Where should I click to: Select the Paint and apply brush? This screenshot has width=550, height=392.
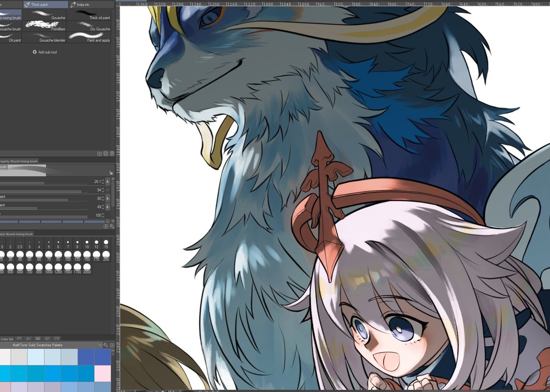pyautogui.click(x=89, y=38)
